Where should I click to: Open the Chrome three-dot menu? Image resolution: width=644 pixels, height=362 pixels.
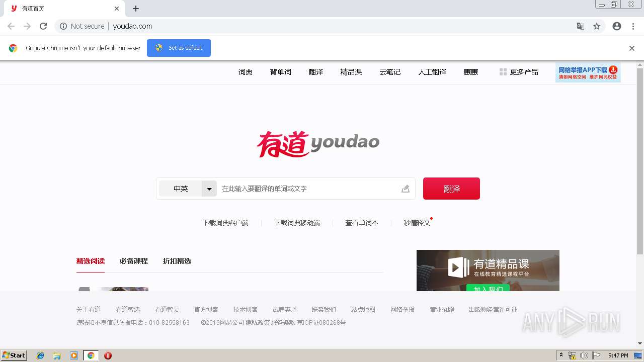coord(633,26)
